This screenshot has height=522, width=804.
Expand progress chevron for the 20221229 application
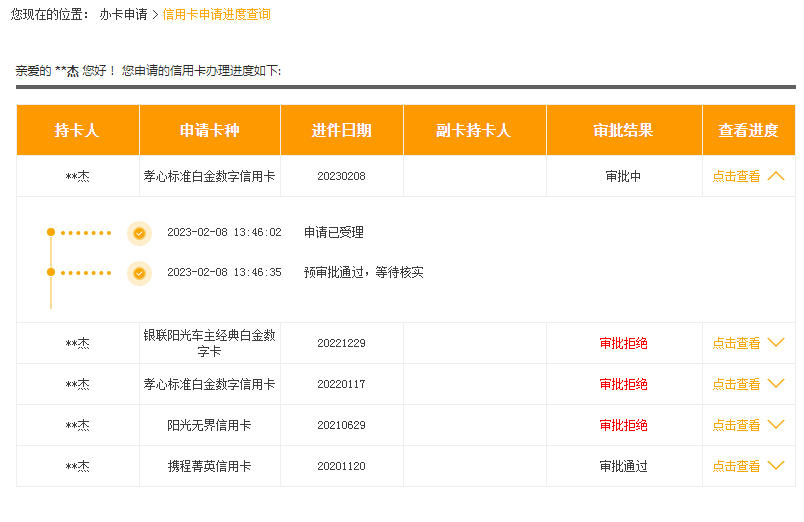pyautogui.click(x=776, y=343)
